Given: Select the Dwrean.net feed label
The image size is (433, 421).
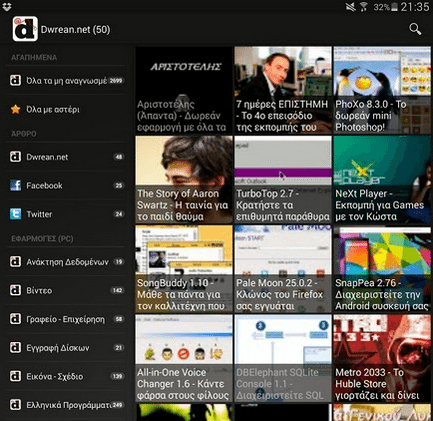Looking at the screenshot, I should (x=47, y=157).
